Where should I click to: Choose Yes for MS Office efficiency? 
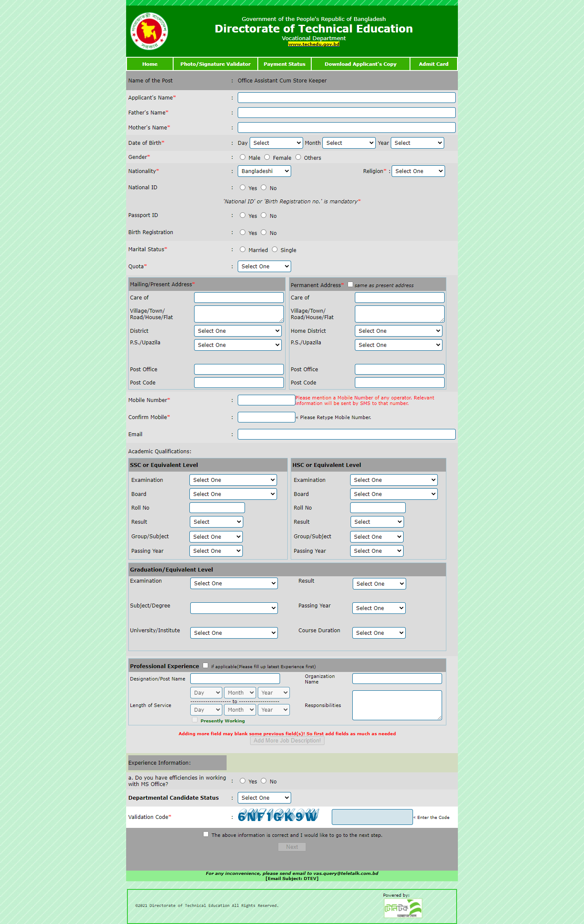[x=242, y=781]
